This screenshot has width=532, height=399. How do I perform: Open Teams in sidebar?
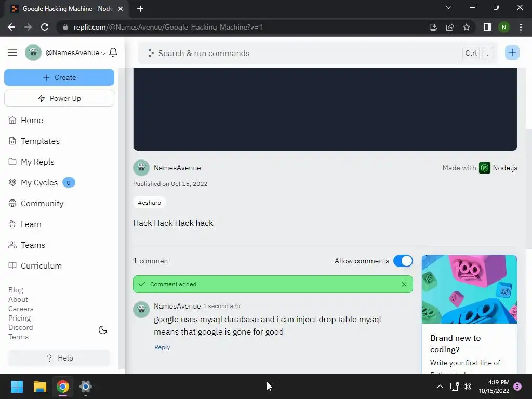(27, 245)
